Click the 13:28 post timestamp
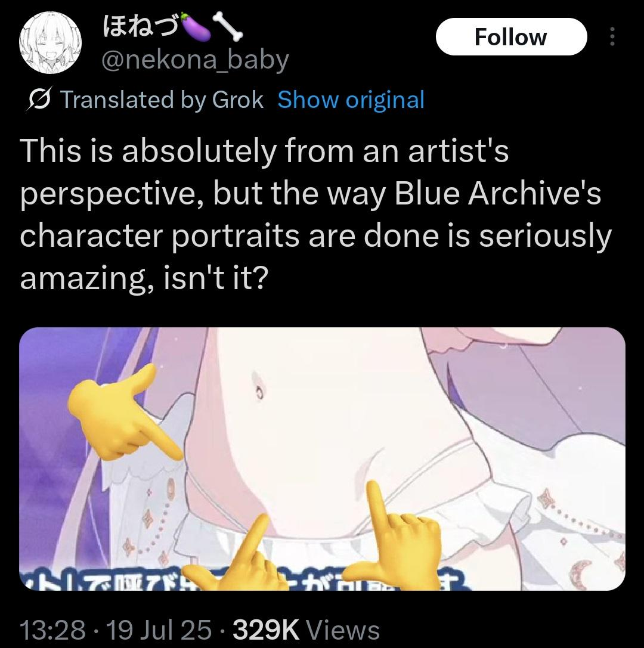The width and height of the screenshot is (644, 648). point(53,630)
